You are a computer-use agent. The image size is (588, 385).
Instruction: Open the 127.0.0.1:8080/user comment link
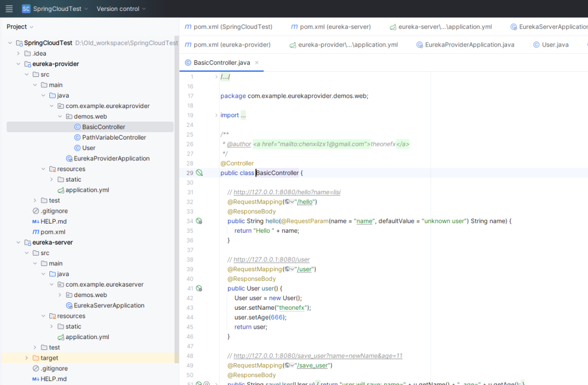[272, 260]
